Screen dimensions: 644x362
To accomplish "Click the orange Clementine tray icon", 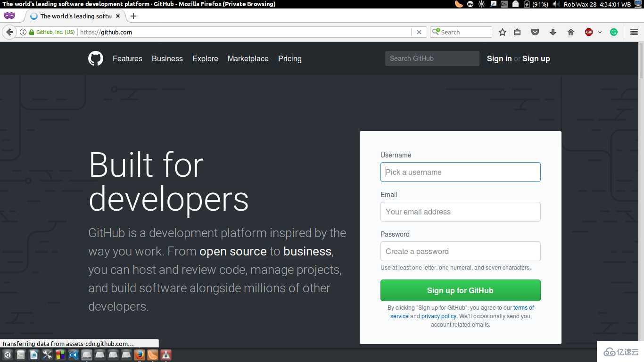I will pos(459,4).
